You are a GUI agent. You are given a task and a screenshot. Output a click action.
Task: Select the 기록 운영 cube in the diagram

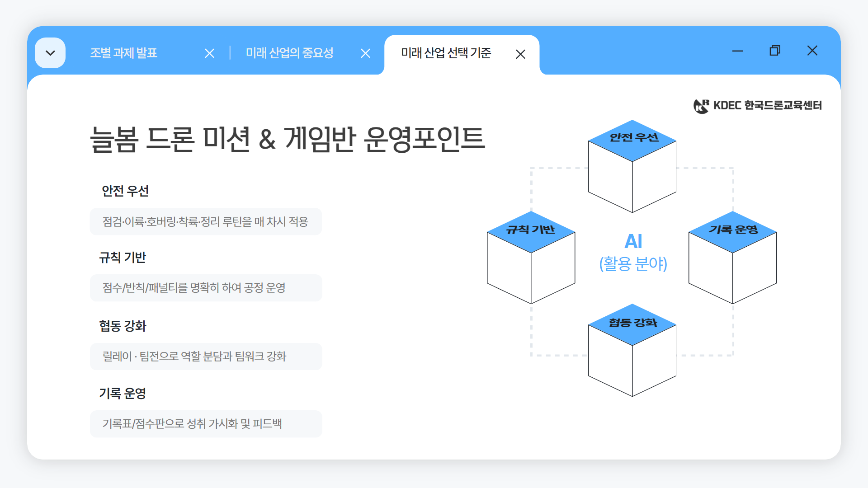pos(732,258)
